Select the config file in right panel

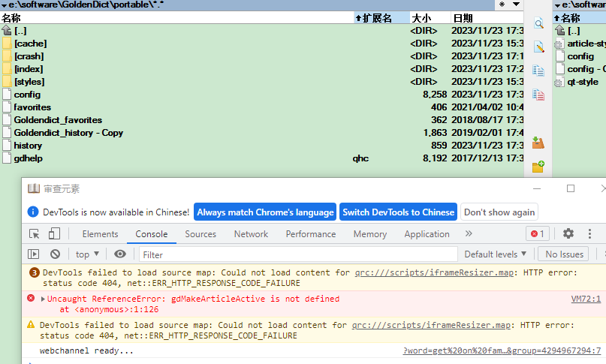pos(580,56)
